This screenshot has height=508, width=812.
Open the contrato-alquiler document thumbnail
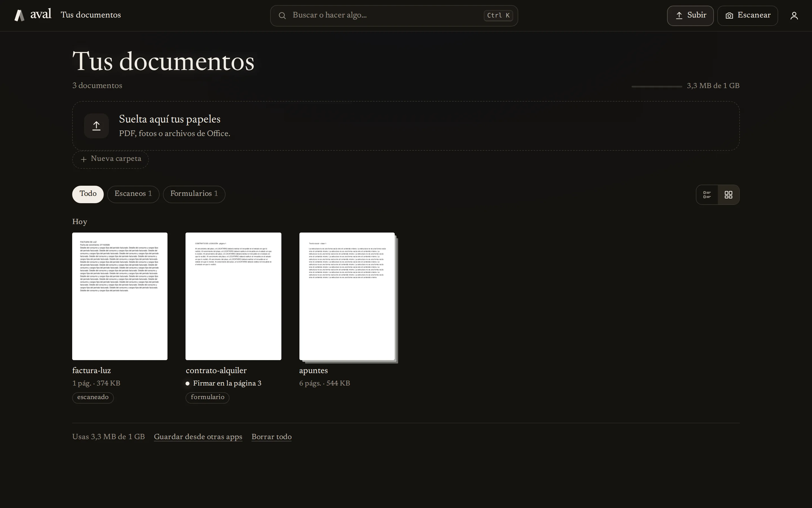coord(233,296)
